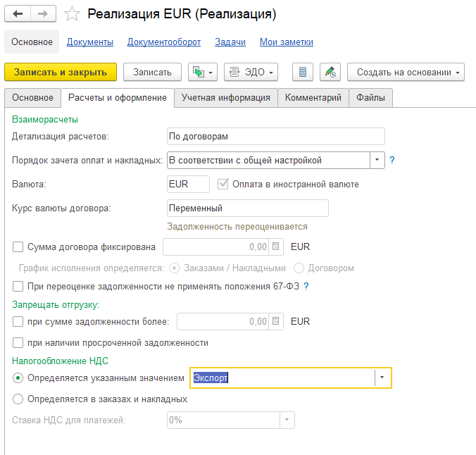This screenshot has height=455, width=476.
Task: Switch to Учетная информация tab
Action: pos(226,98)
